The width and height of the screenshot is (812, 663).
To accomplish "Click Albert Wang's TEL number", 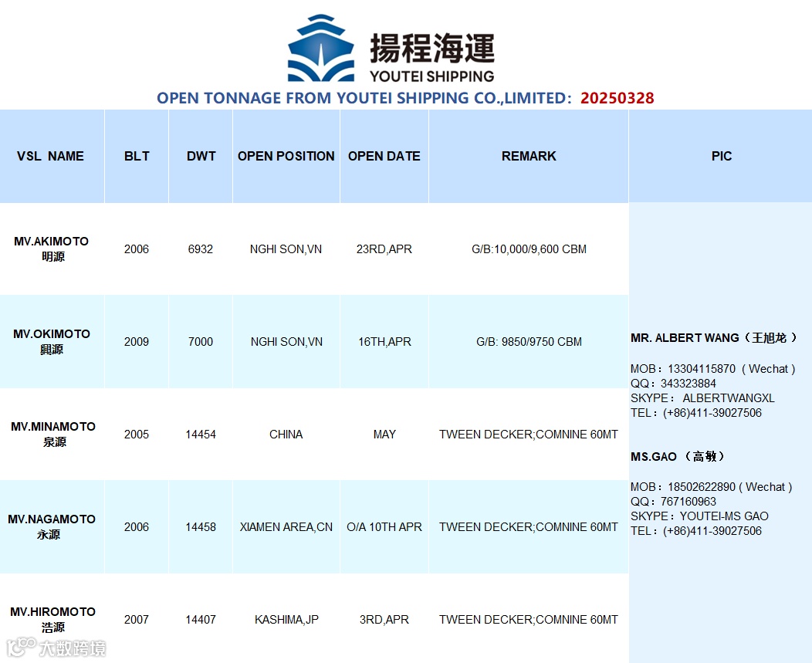I will click(712, 413).
